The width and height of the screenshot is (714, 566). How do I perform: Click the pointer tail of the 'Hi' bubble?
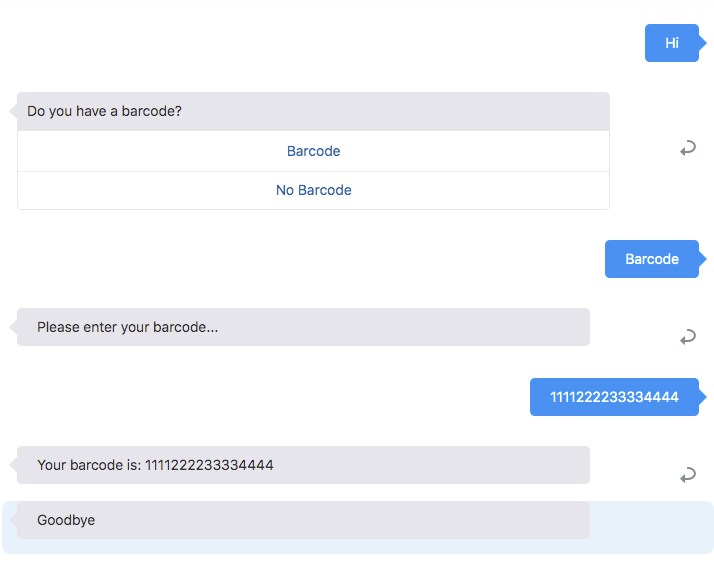(703, 43)
